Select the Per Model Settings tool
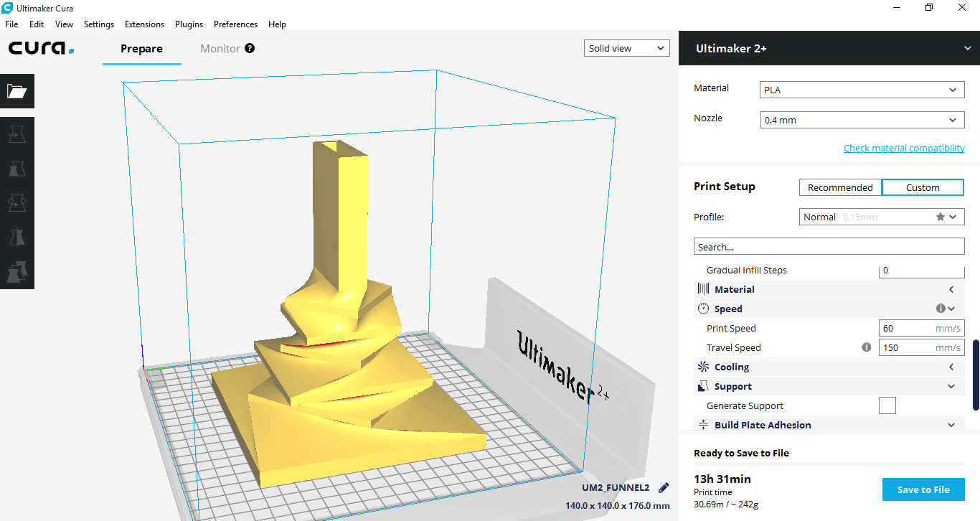This screenshot has height=521, width=980. pos(17,272)
